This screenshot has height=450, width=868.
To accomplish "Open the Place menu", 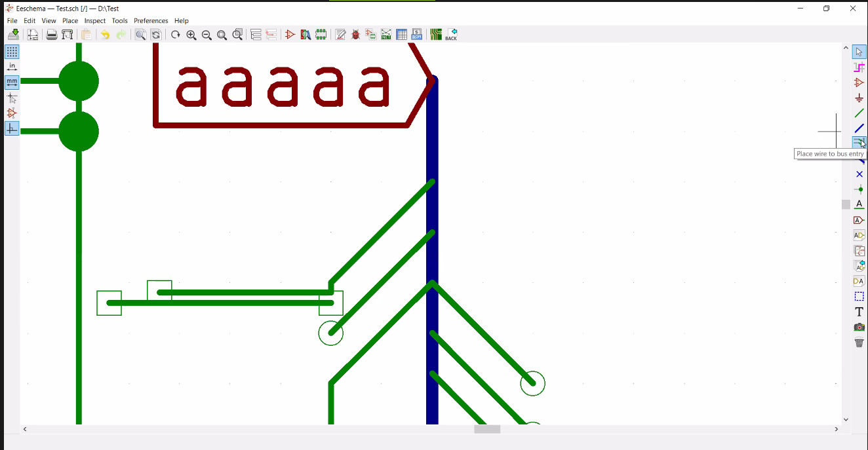I will (70, 21).
